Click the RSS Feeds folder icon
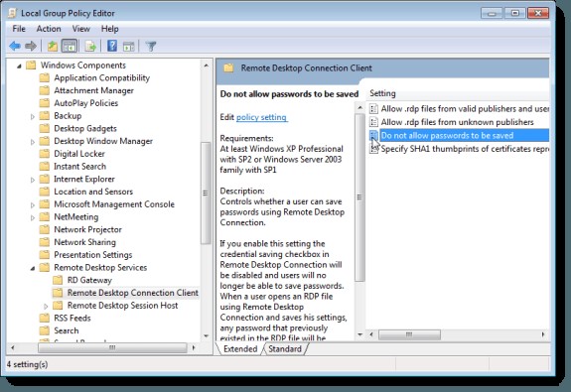 pos(45,319)
